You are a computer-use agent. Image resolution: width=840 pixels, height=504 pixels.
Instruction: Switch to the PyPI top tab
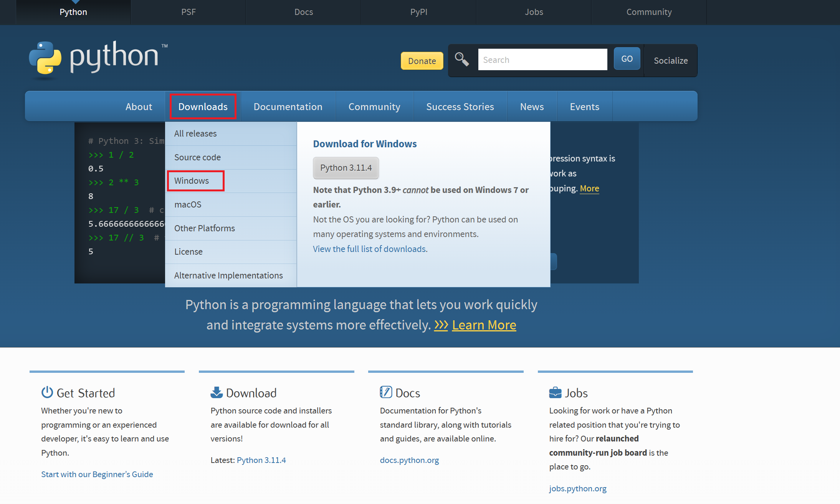418,12
